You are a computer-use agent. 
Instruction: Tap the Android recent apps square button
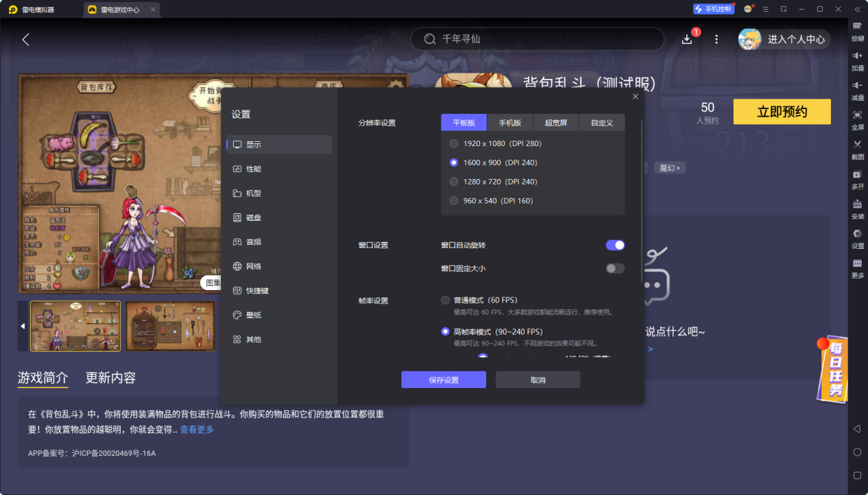click(x=857, y=475)
